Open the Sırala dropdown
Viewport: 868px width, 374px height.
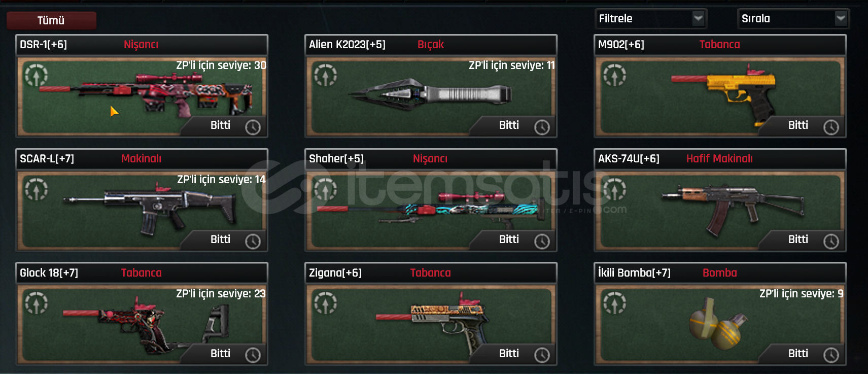(793, 19)
